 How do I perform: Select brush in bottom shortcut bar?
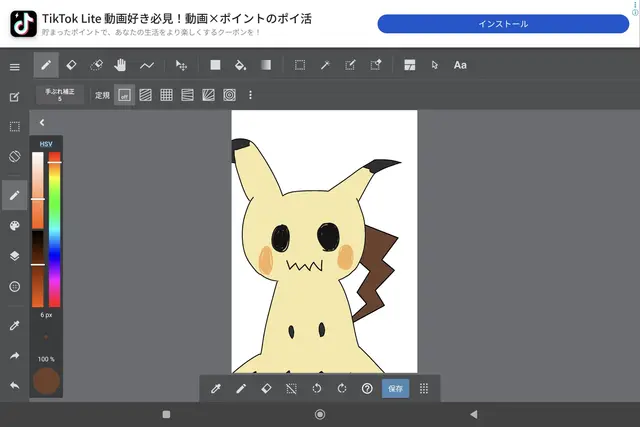(x=241, y=389)
